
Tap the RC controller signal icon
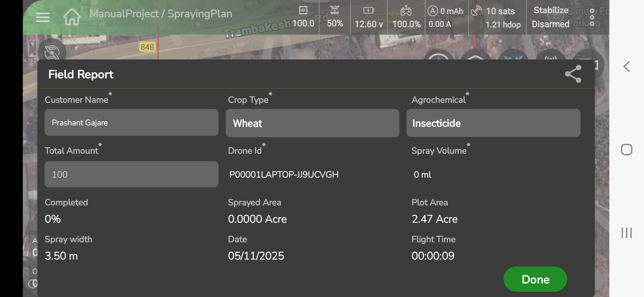coord(406,11)
